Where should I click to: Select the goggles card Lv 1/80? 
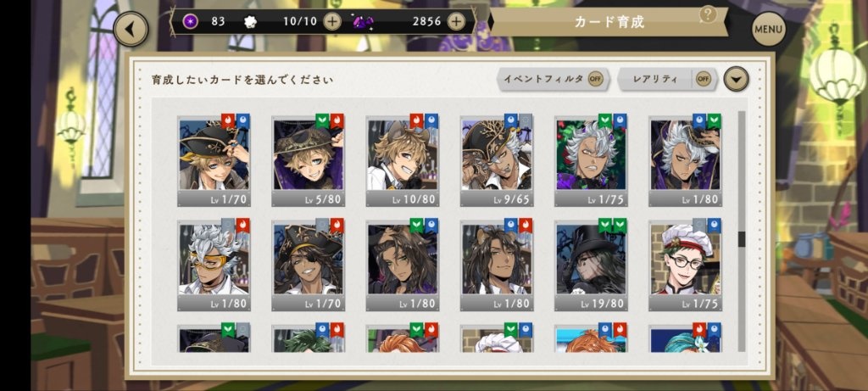tap(214, 265)
